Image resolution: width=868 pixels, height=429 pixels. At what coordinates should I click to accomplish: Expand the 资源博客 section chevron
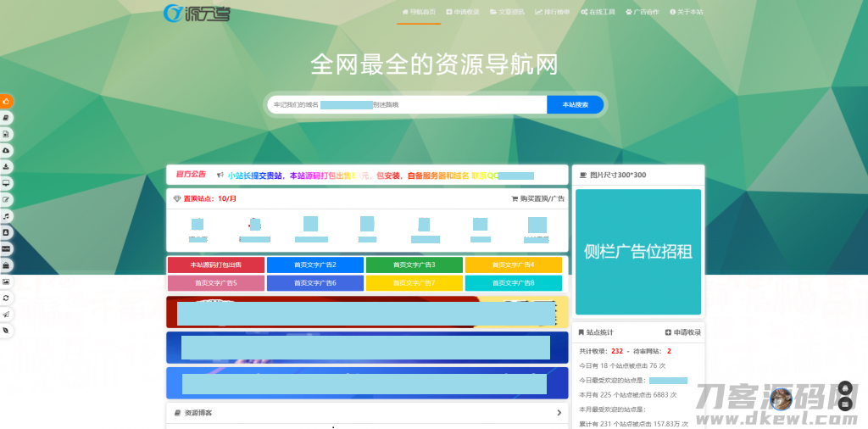(x=559, y=413)
